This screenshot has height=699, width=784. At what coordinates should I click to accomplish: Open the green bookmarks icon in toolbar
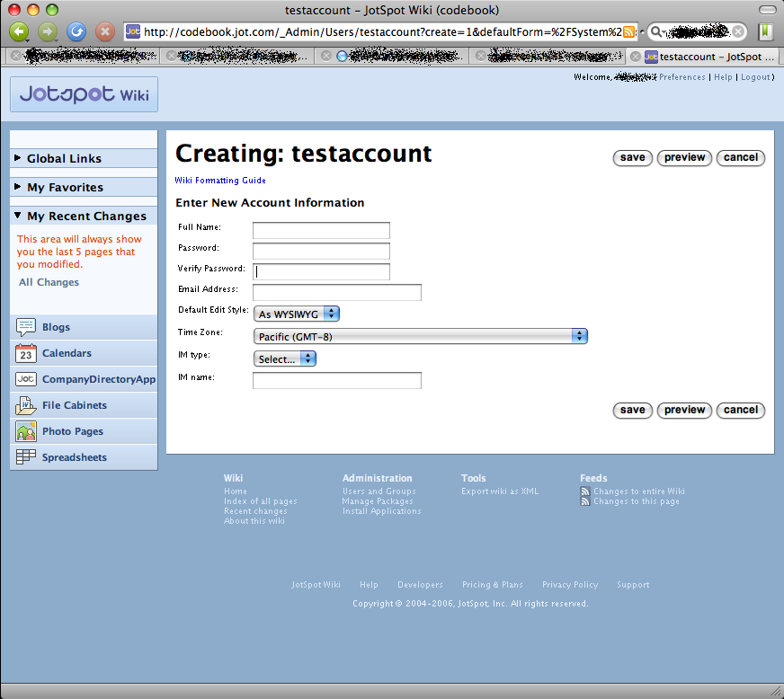(x=765, y=32)
